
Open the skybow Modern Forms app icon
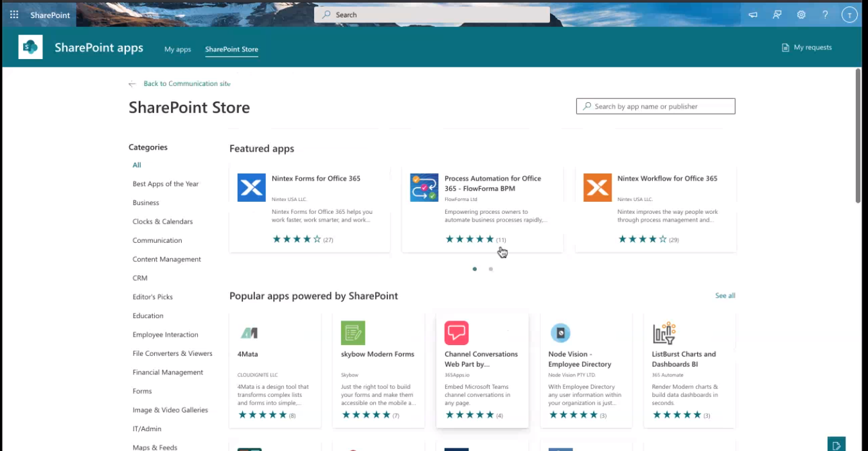353,333
